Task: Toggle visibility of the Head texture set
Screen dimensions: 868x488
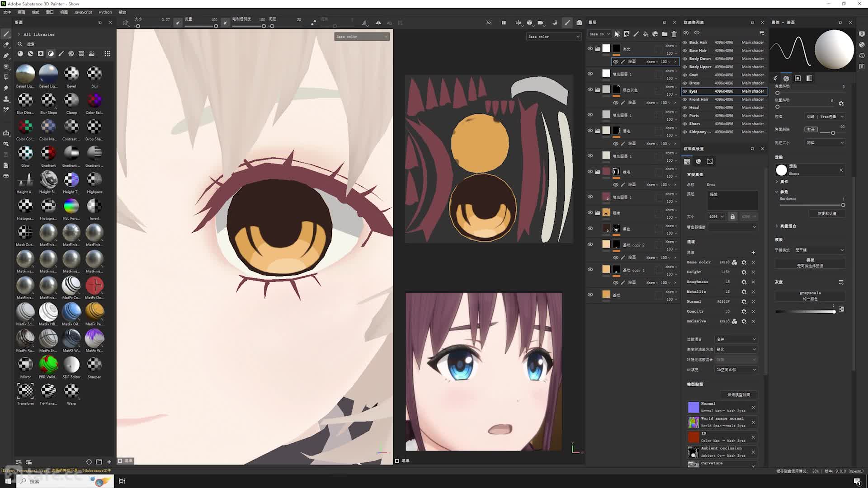Action: click(685, 108)
